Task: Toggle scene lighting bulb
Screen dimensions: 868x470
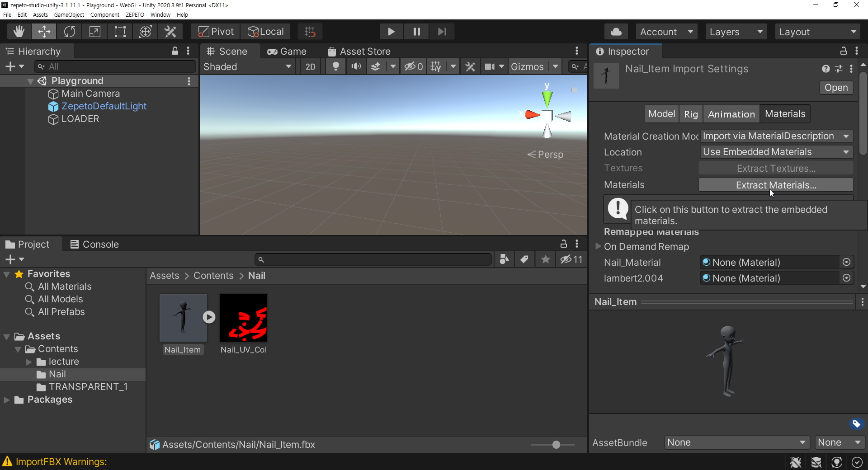Action: pos(335,67)
